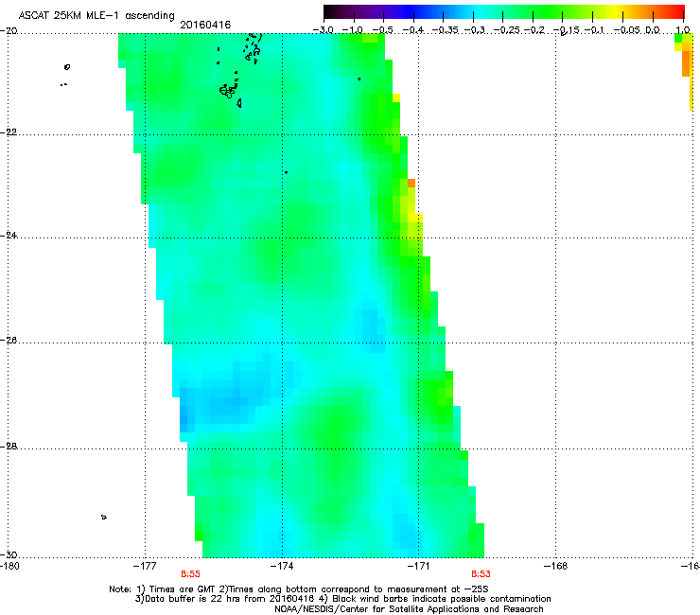Click the 1.0 color scale label
Screen dimensions: 700x615
coord(683,30)
